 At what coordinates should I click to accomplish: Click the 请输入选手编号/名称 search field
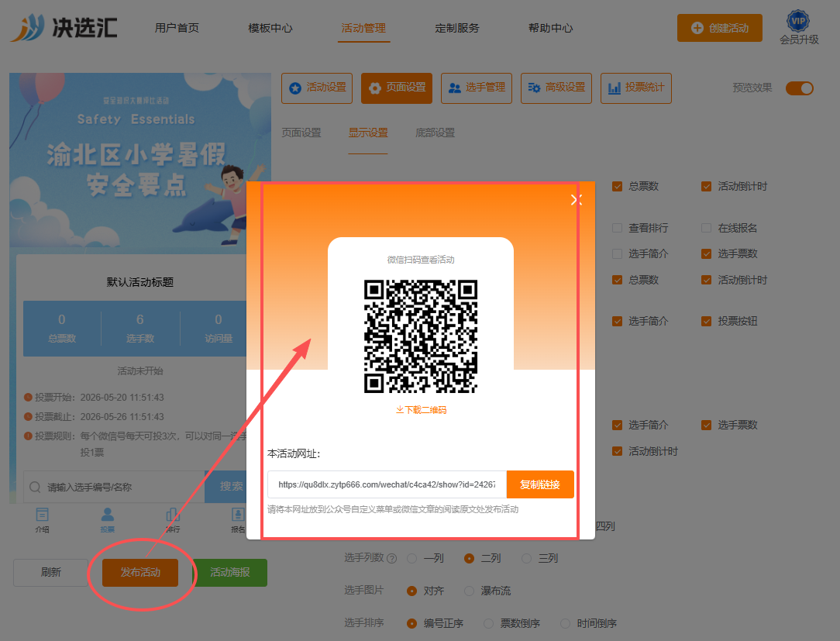(x=114, y=487)
